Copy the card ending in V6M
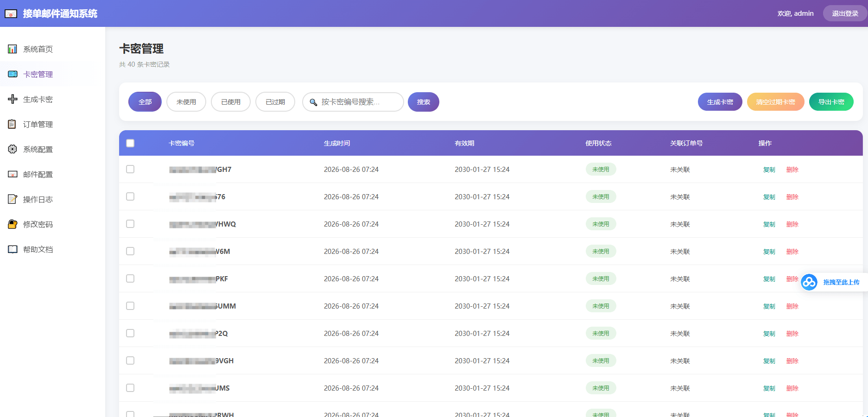868x417 pixels. (x=769, y=252)
